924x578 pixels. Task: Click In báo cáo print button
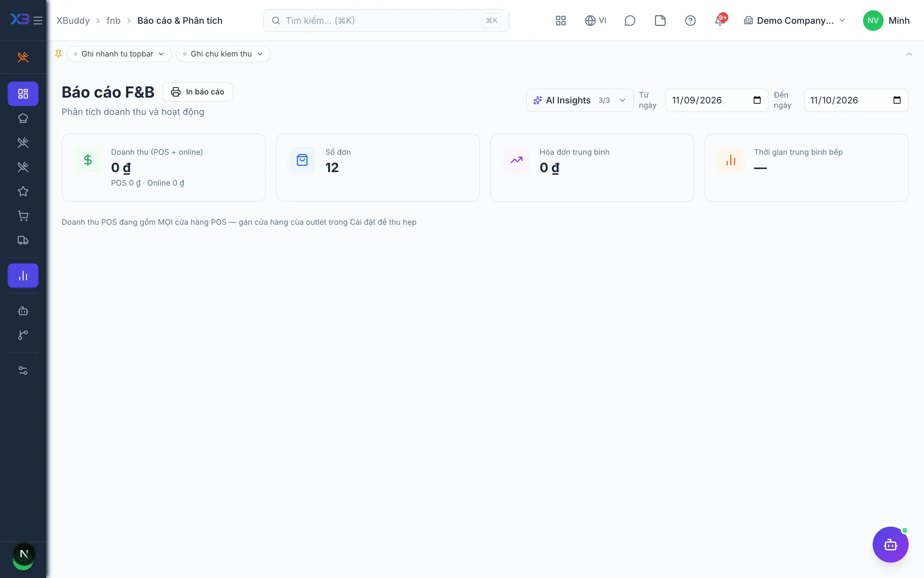[x=197, y=92]
